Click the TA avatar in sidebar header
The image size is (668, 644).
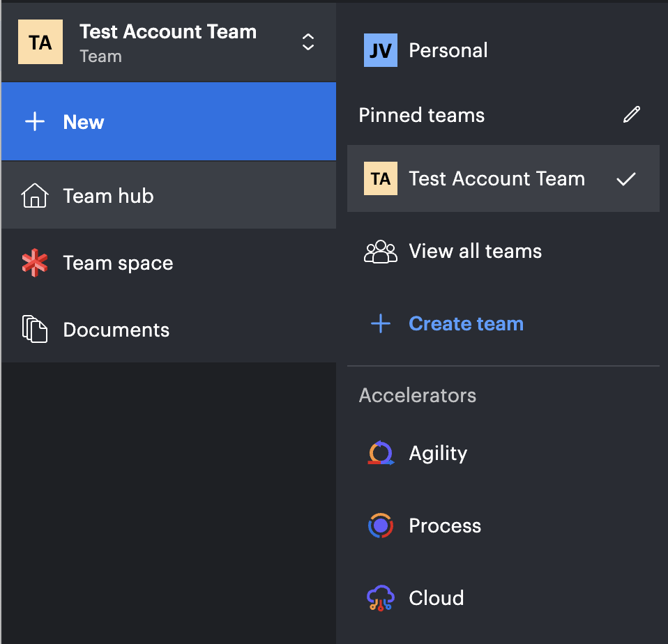[40, 42]
